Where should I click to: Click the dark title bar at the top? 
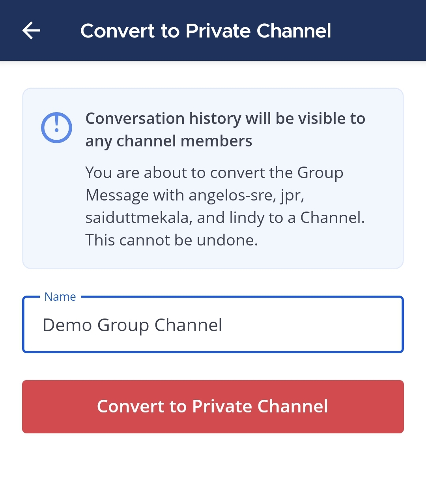point(213,30)
